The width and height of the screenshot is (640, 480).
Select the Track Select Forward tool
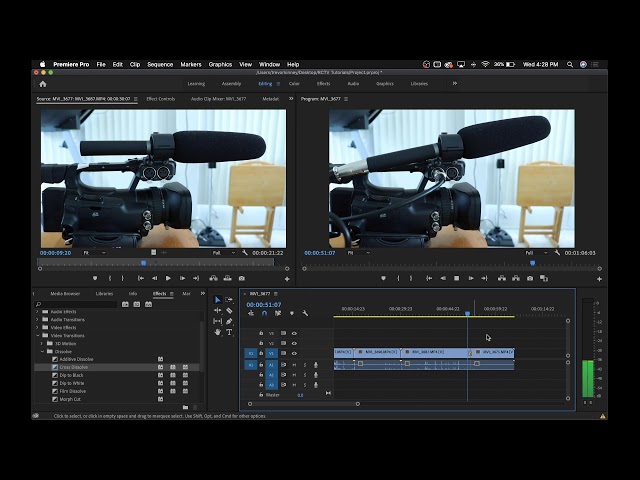pos(229,300)
